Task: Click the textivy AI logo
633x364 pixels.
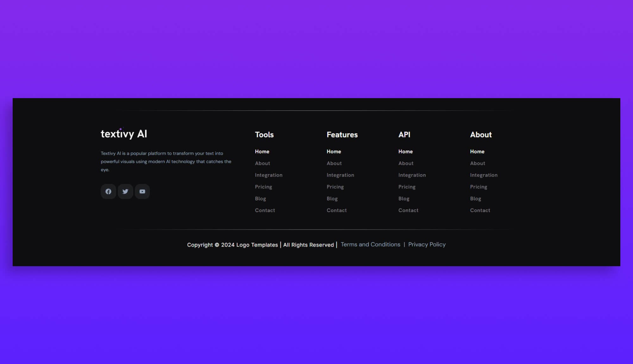Action: 124,134
